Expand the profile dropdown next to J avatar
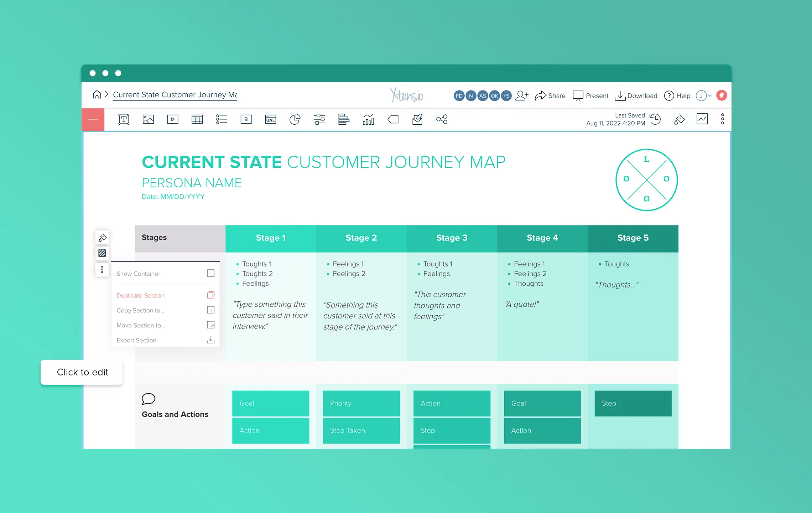The height and width of the screenshot is (513, 812). (709, 95)
